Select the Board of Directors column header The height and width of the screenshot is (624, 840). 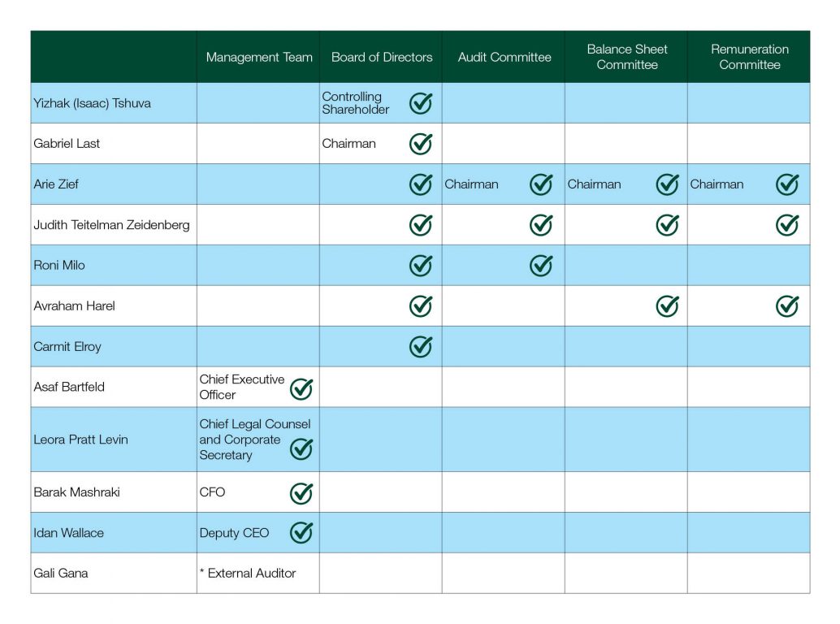(382, 58)
